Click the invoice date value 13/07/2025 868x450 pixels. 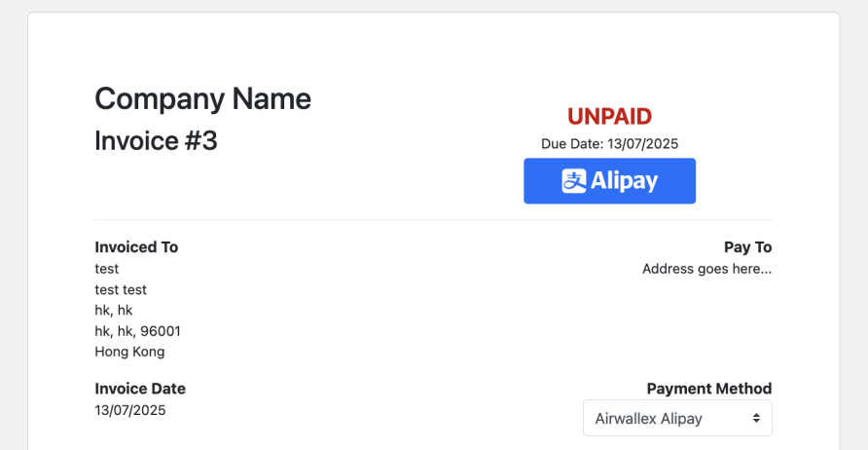130,410
